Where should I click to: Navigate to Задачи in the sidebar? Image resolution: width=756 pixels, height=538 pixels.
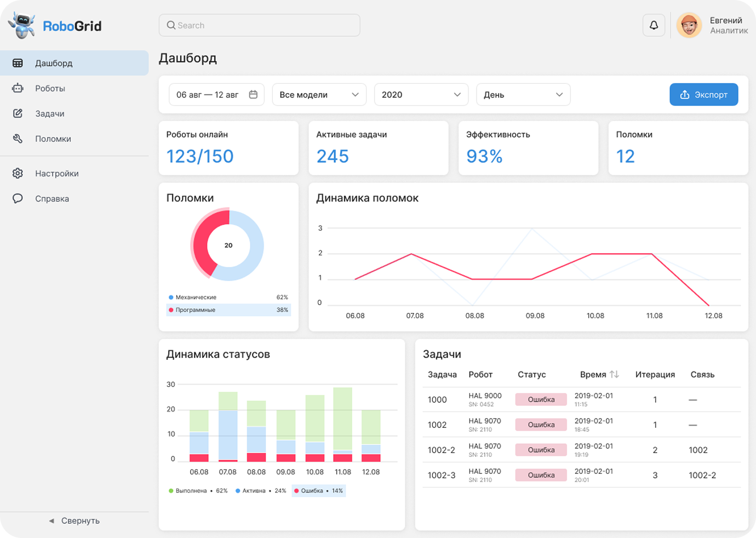point(75,113)
